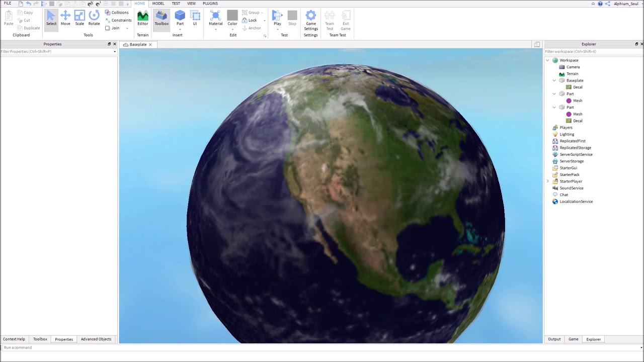Select ServerScriptService in Explorer
This screenshot has width=644, height=362.
[576, 154]
